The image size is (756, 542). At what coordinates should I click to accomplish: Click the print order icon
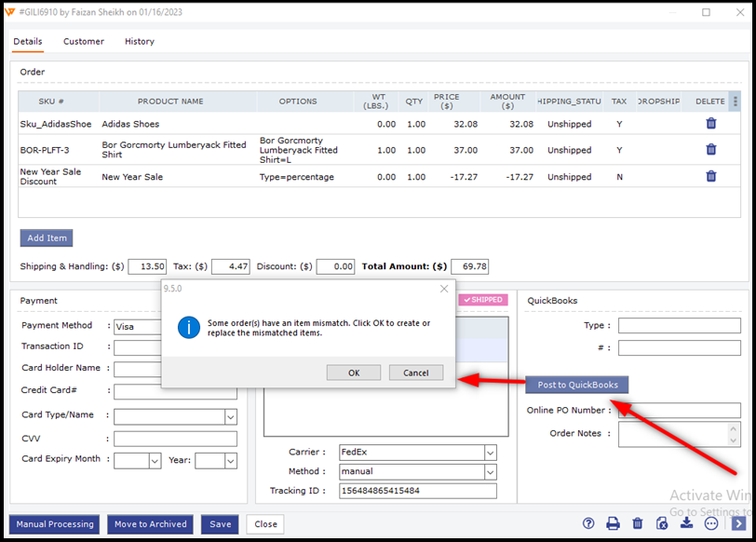613,523
